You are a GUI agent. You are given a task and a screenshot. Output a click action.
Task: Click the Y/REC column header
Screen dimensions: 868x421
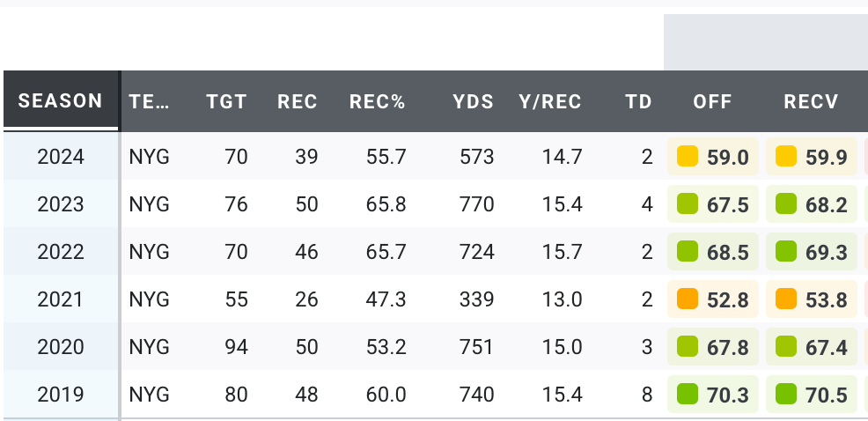coord(550,101)
